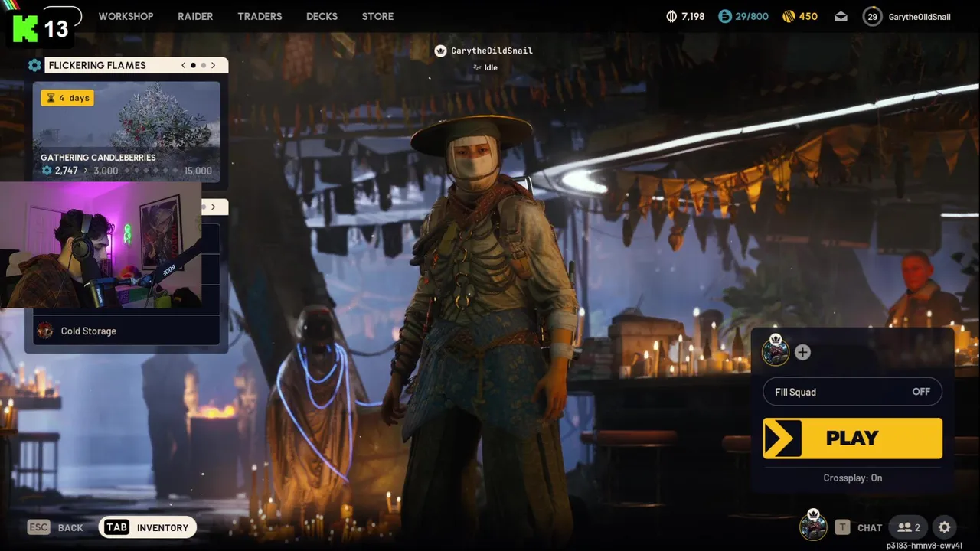This screenshot has width=980, height=551.
Task: Open the social friends list showing 2
Action: coord(909,527)
